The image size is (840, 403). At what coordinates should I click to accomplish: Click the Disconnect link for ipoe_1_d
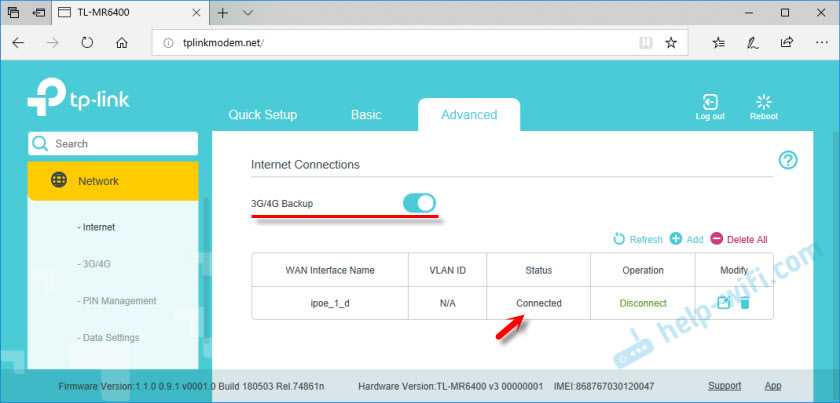(x=642, y=303)
